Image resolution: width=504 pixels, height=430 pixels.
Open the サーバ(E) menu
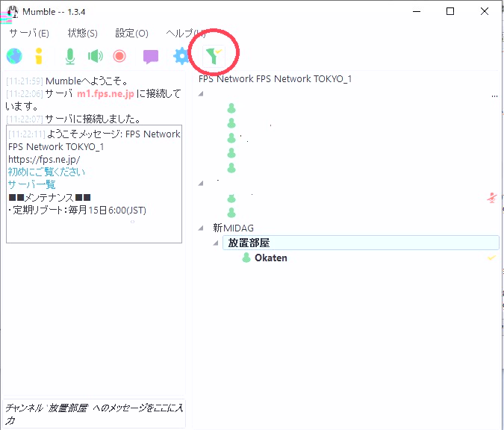pos(29,33)
